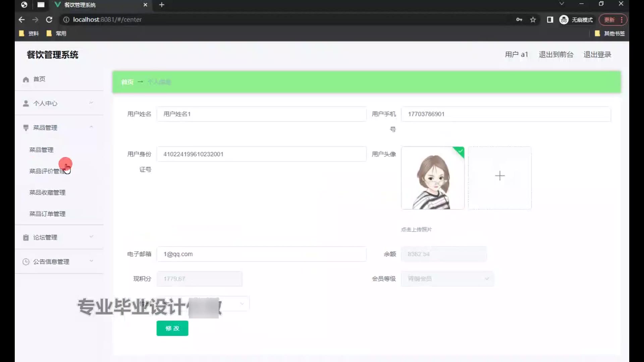Click the 退出到前台 link

556,55
